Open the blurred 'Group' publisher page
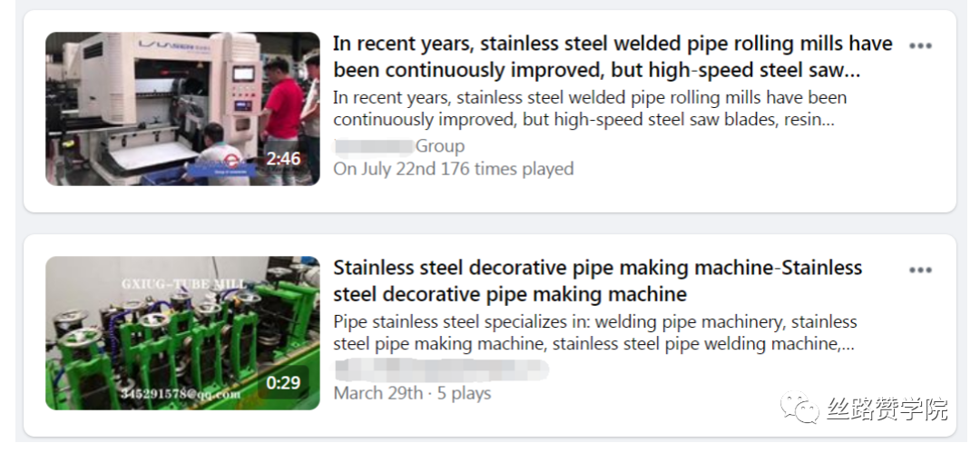This screenshot has height=453, width=980. pyautogui.click(x=399, y=146)
